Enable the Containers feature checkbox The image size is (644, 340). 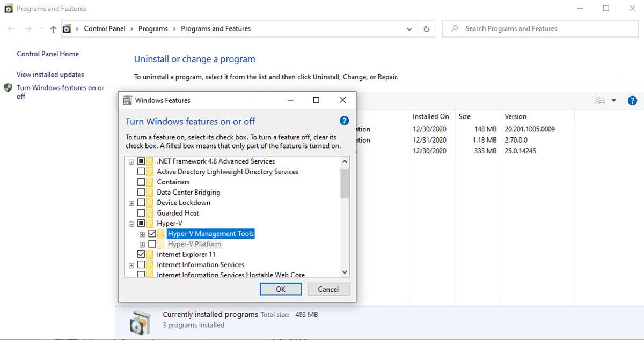pos(142,182)
